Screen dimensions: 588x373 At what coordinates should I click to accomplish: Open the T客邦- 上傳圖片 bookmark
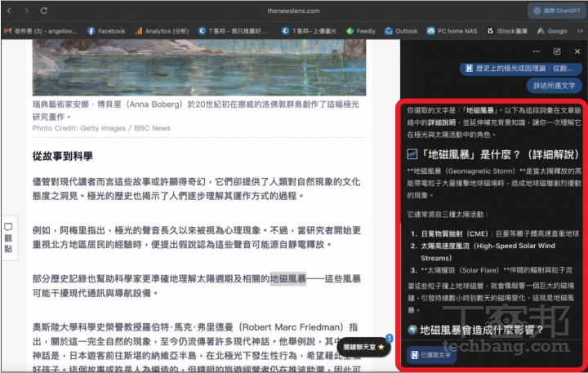pyautogui.click(x=310, y=31)
